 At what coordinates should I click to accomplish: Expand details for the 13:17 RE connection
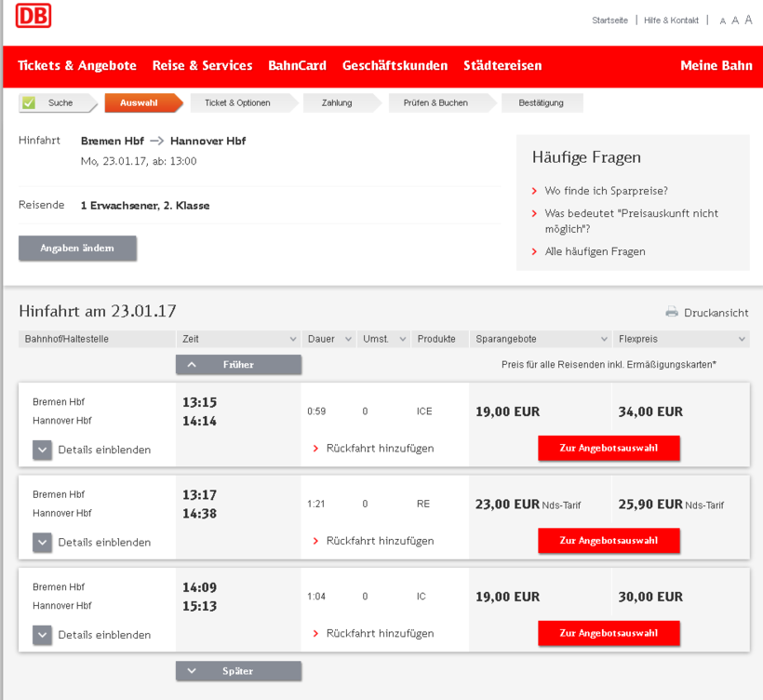(x=42, y=543)
